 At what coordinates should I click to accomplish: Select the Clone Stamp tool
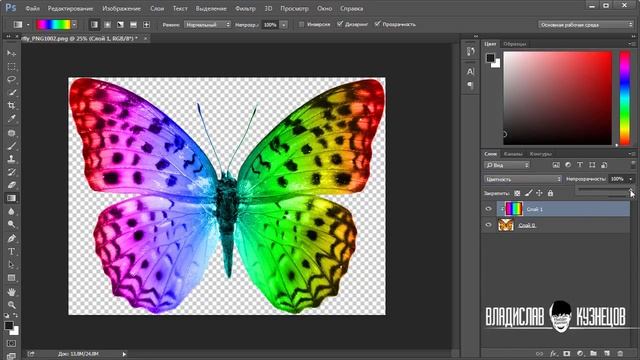coord(11,159)
